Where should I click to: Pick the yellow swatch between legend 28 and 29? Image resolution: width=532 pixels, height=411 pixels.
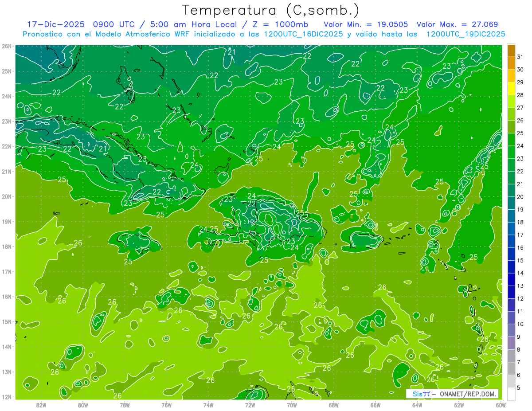tap(511, 89)
